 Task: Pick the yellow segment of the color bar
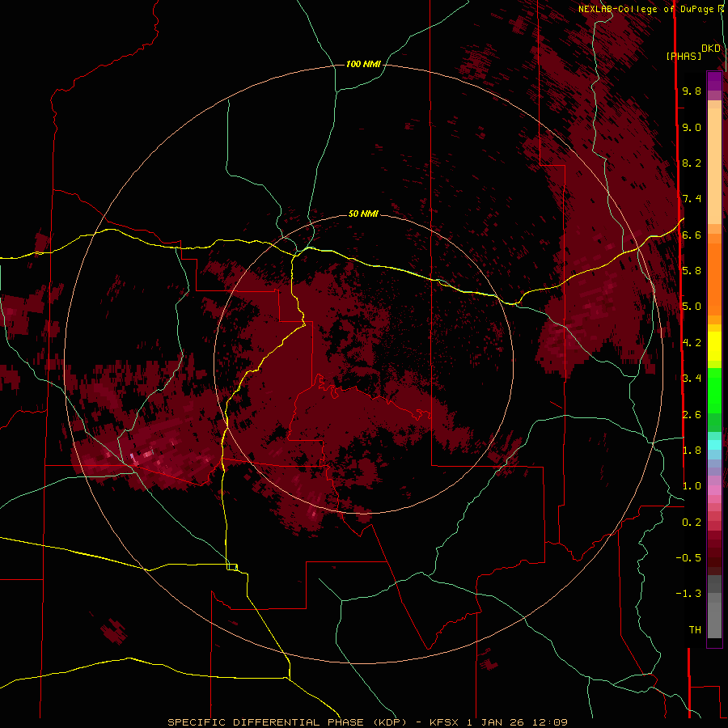[714, 346]
